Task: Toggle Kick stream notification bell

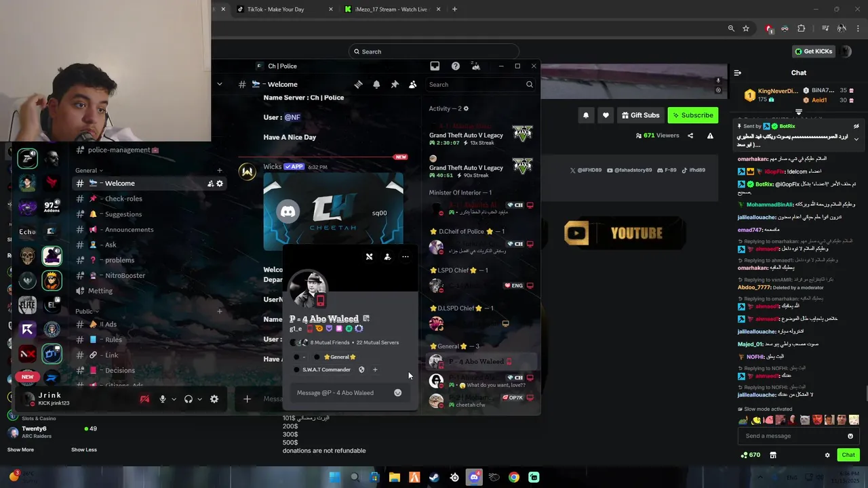Action: (x=586, y=115)
